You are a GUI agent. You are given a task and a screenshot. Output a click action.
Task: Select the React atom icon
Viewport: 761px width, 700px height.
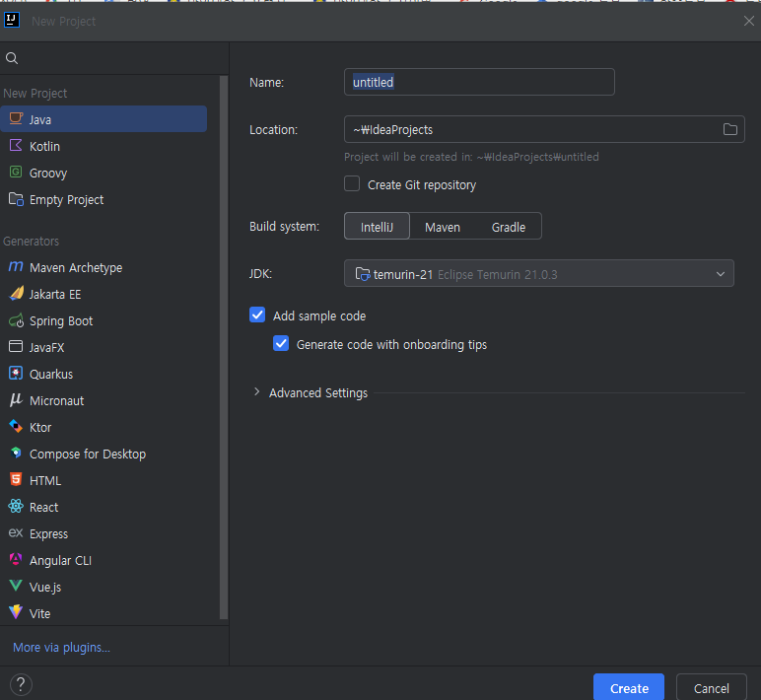16,507
